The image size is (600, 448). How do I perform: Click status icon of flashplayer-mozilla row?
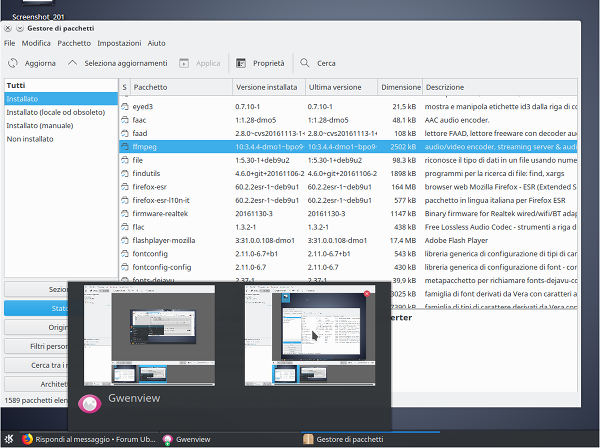click(125, 240)
